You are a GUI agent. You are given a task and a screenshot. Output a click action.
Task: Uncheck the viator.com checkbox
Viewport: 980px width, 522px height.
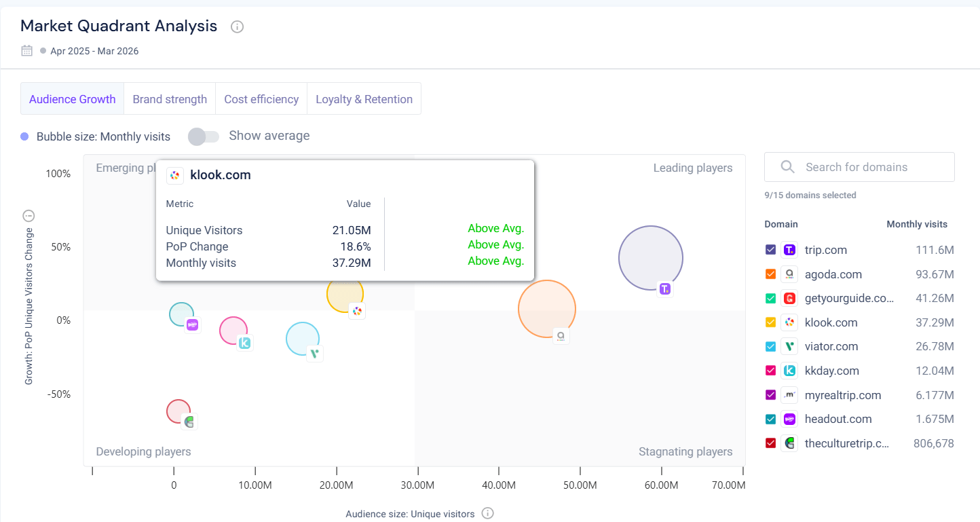[770, 346]
